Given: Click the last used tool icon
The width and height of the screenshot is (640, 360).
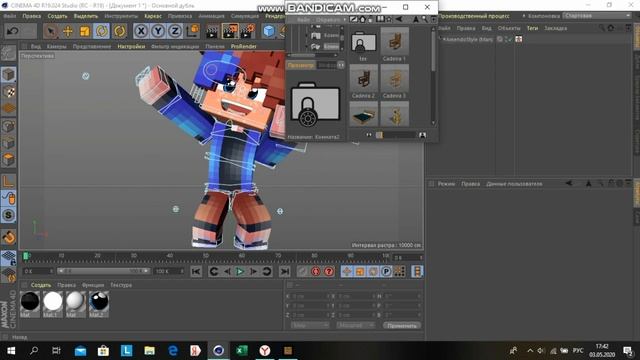Looking at the screenshot, I should point(119,31).
